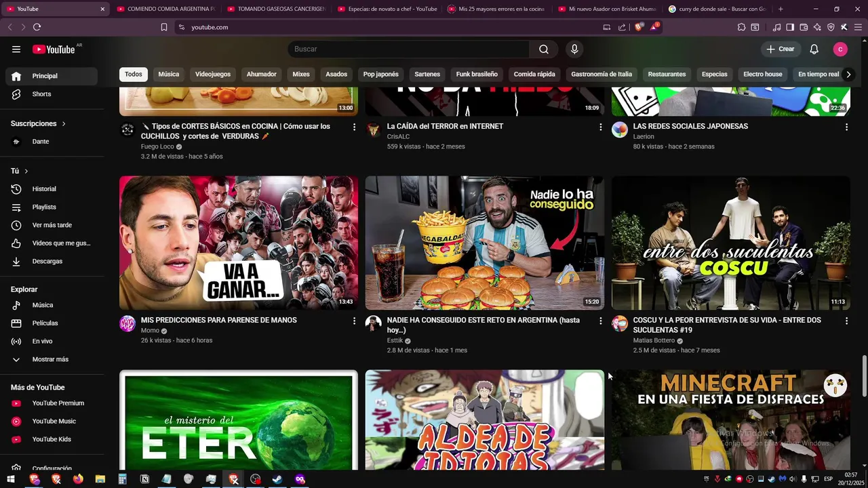Switch to Especias: de novato a chef tab

tap(387, 9)
